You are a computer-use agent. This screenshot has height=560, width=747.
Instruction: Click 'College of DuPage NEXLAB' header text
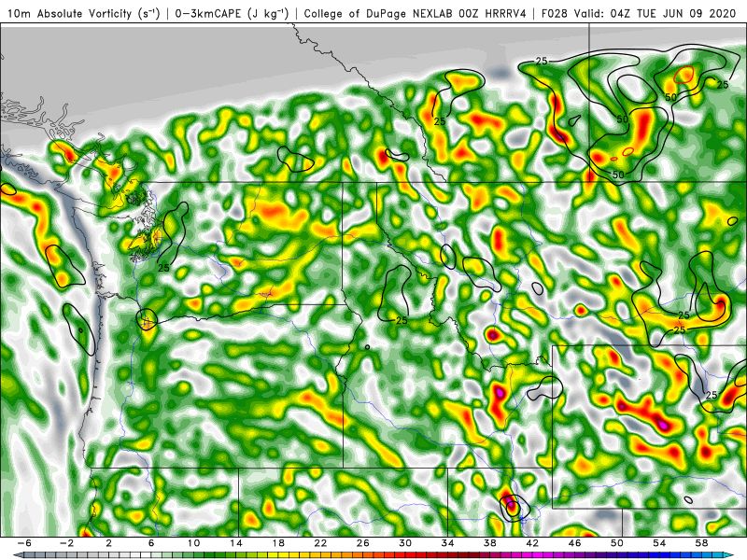[x=379, y=13]
